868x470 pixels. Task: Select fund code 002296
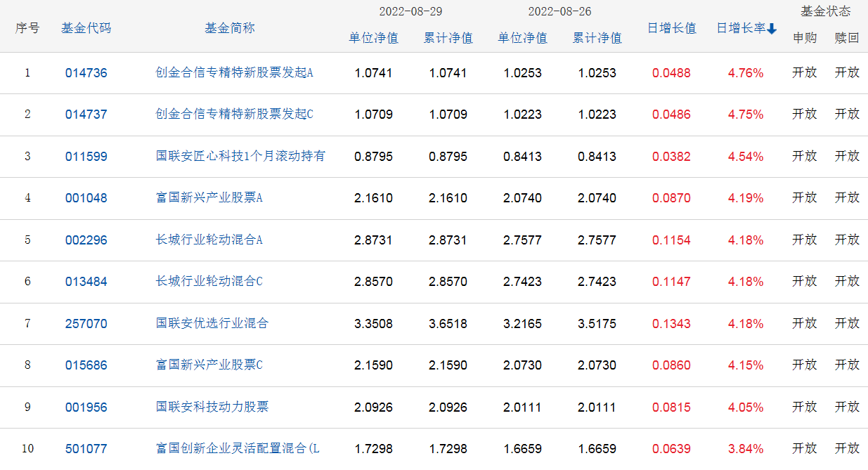tap(86, 240)
